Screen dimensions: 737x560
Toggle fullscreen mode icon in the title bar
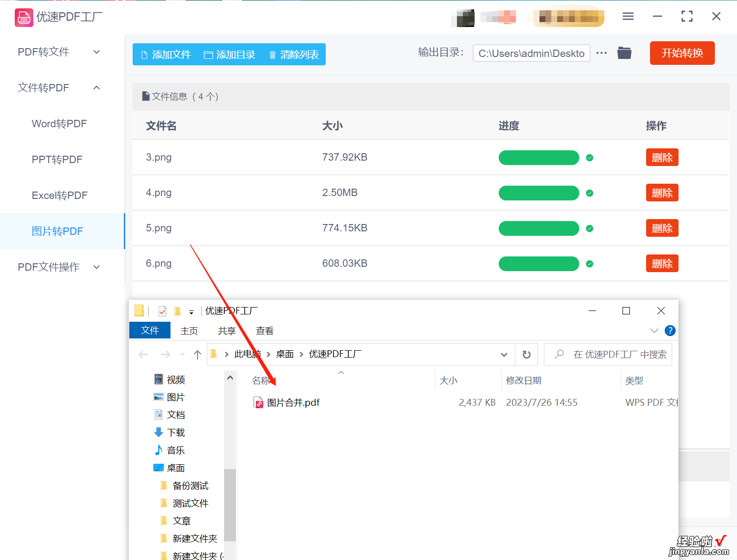pyautogui.click(x=687, y=16)
